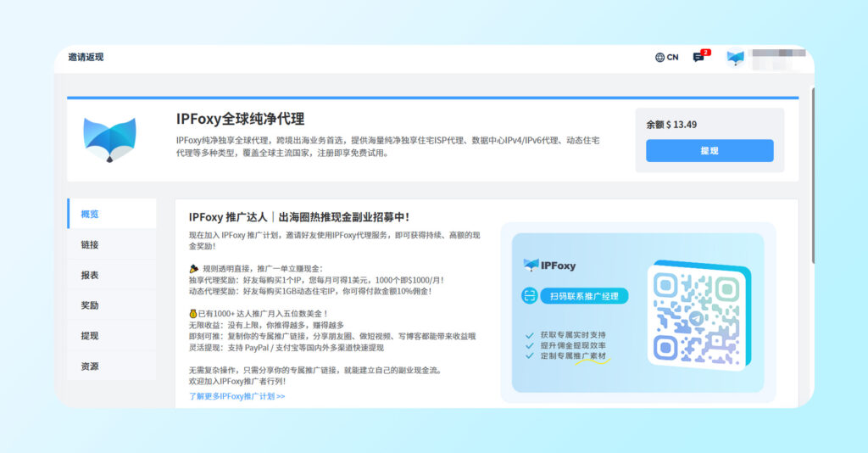Click the large IPFoxy fox logo
Screen dimensions: 868x453
[109, 140]
